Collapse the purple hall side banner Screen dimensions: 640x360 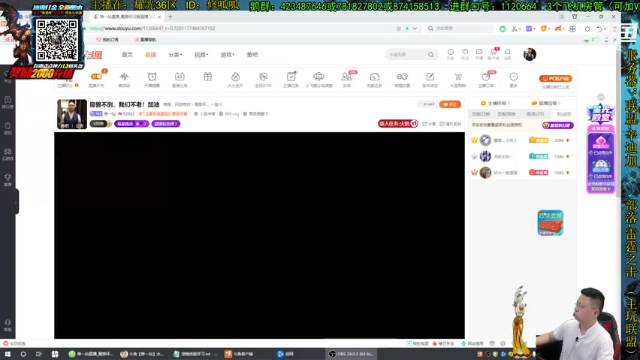(x=601, y=97)
